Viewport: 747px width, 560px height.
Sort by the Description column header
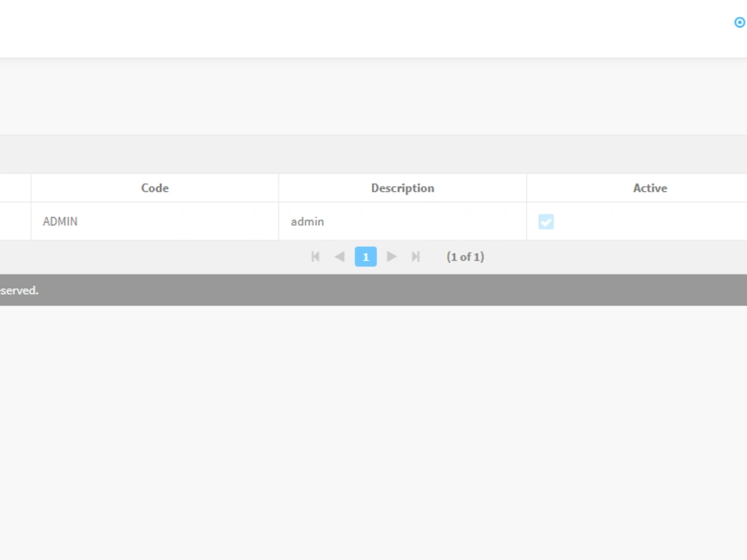[x=403, y=187]
